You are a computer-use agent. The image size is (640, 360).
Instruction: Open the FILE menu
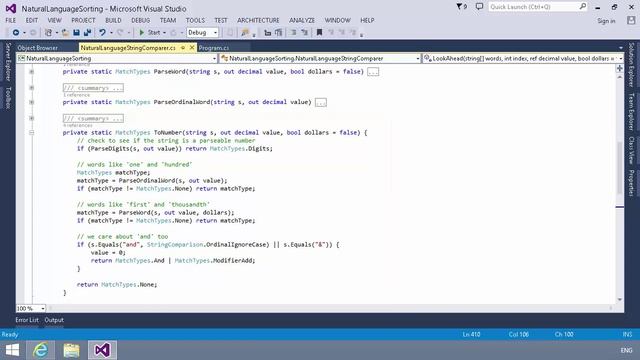tap(11, 20)
